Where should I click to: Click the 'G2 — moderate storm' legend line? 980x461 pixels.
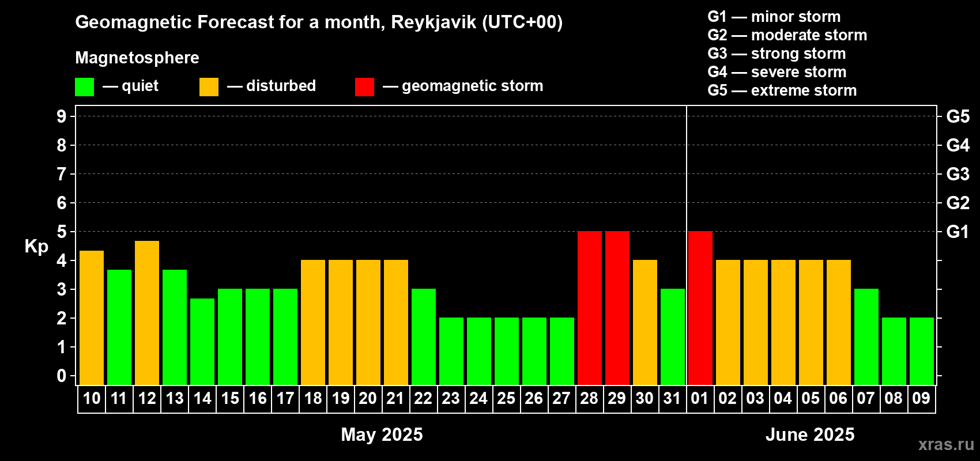(787, 35)
